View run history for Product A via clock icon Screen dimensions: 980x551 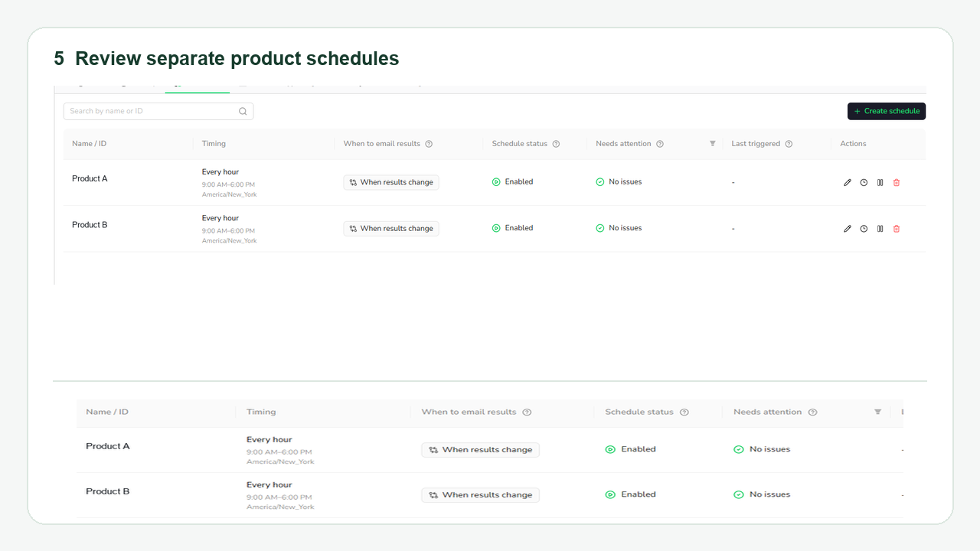pos(864,182)
